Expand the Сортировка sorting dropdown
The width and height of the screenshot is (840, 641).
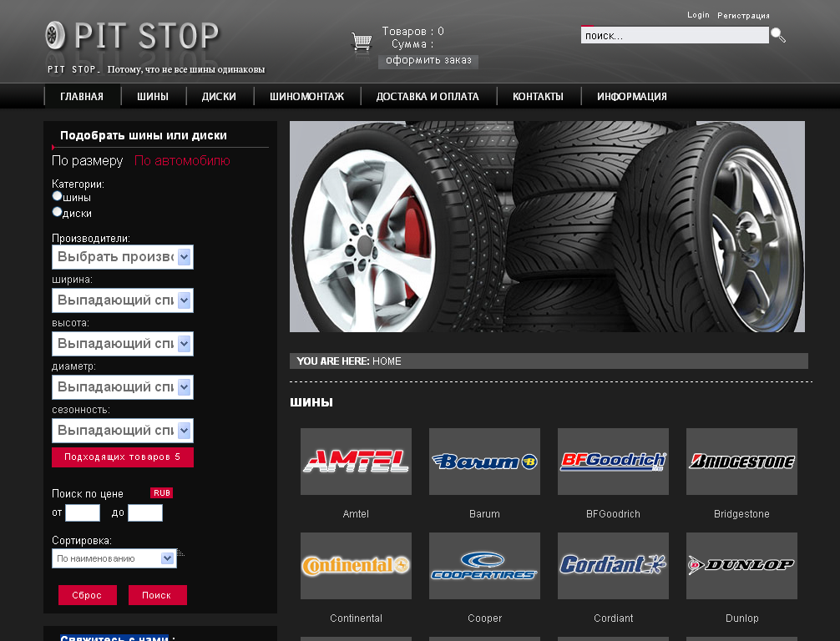[114, 558]
